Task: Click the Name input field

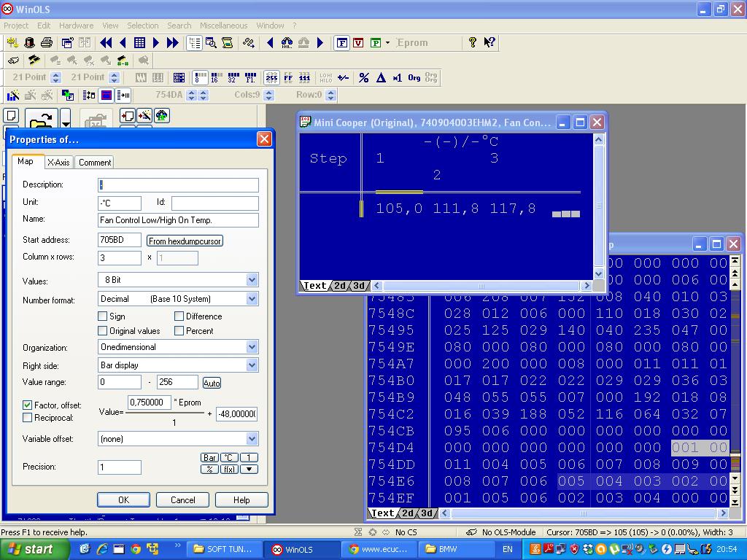Action: pyautogui.click(x=178, y=220)
